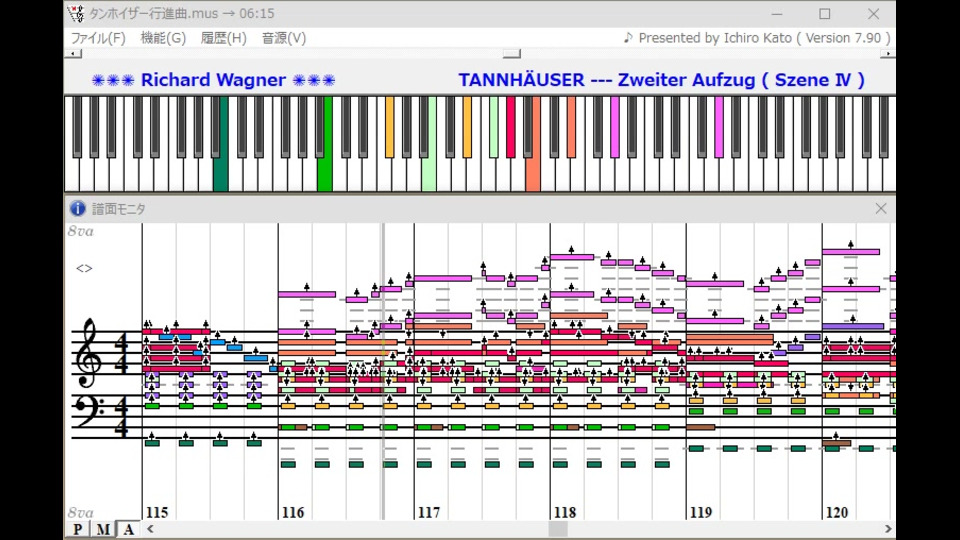Click the score scrollbar left arrow
This screenshot has width=960, height=540.
pos(150,529)
